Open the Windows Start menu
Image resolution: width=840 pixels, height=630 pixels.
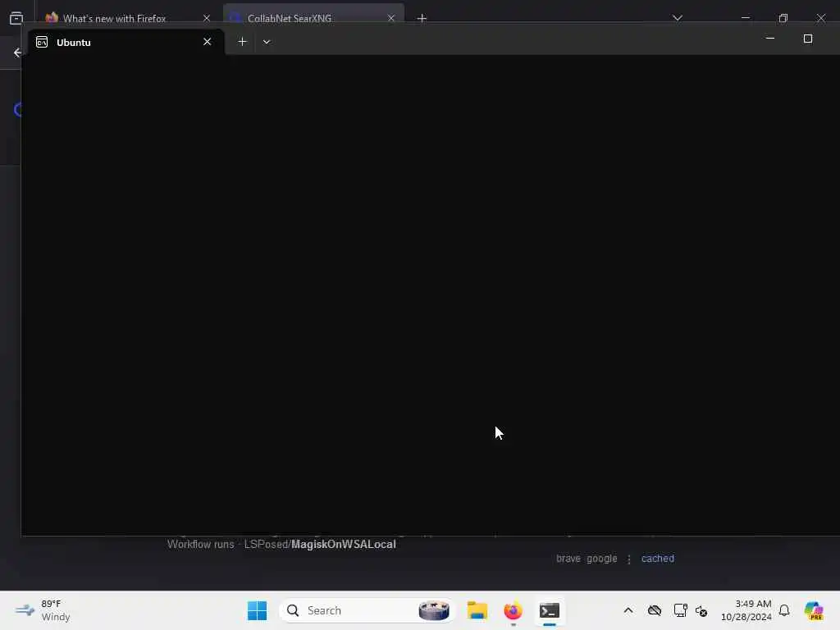click(257, 610)
